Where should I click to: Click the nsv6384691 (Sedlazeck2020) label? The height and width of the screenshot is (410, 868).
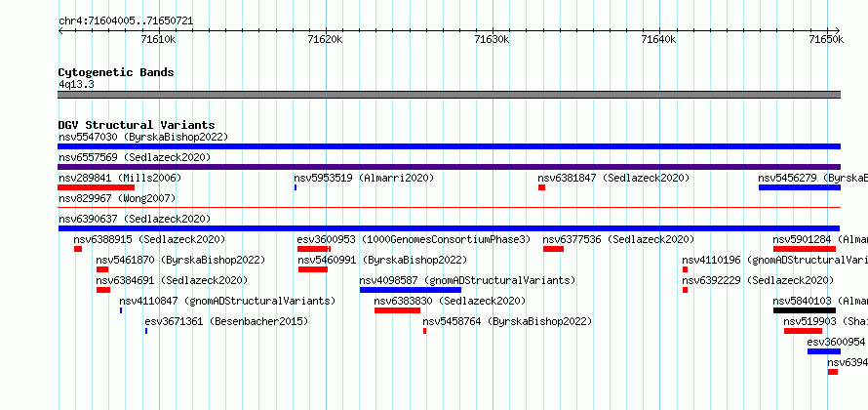(172, 280)
